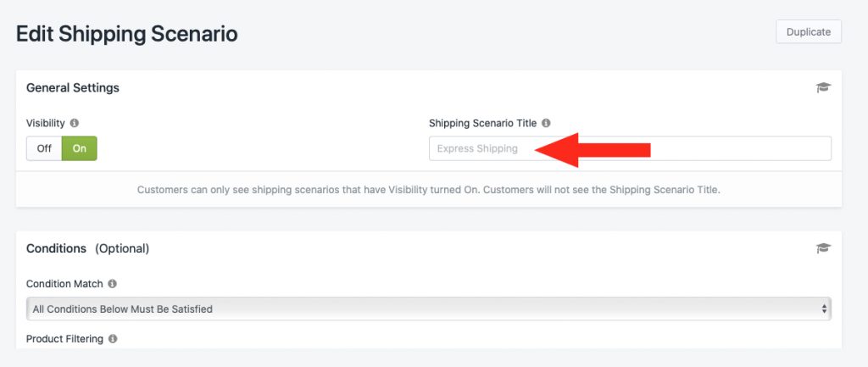Click the Conditions (Optional) section heading

pyautogui.click(x=87, y=248)
